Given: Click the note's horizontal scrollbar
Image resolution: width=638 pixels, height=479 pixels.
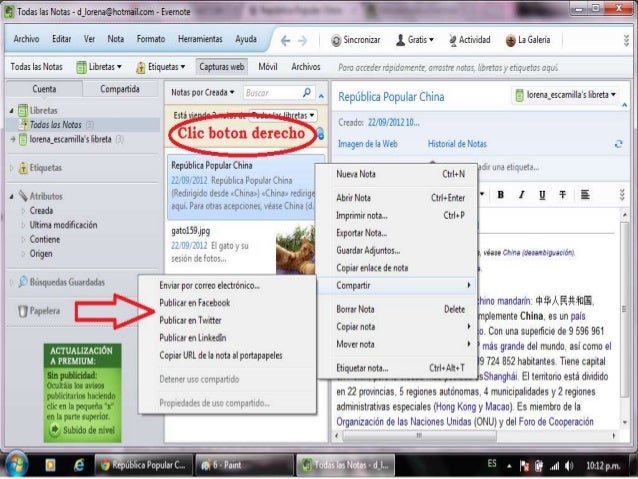Looking at the screenshot, I should [419, 436].
